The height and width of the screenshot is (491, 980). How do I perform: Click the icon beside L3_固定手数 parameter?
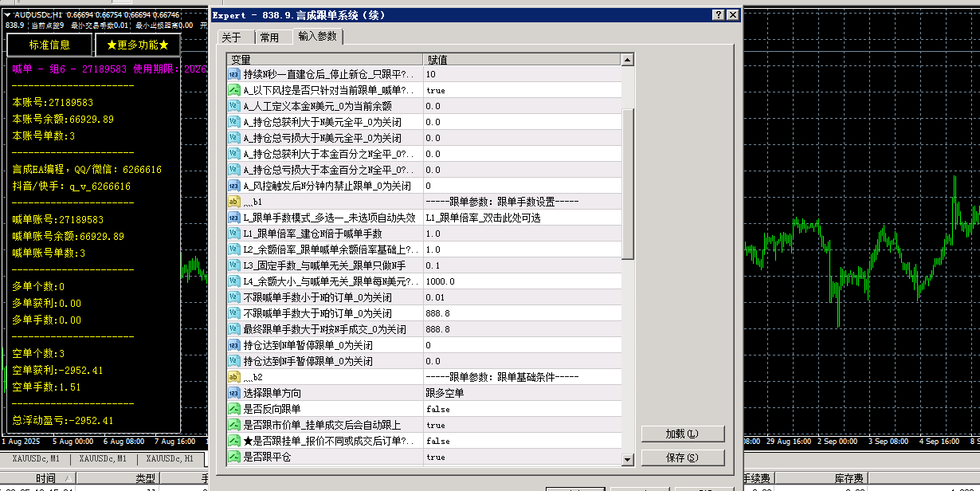point(234,265)
